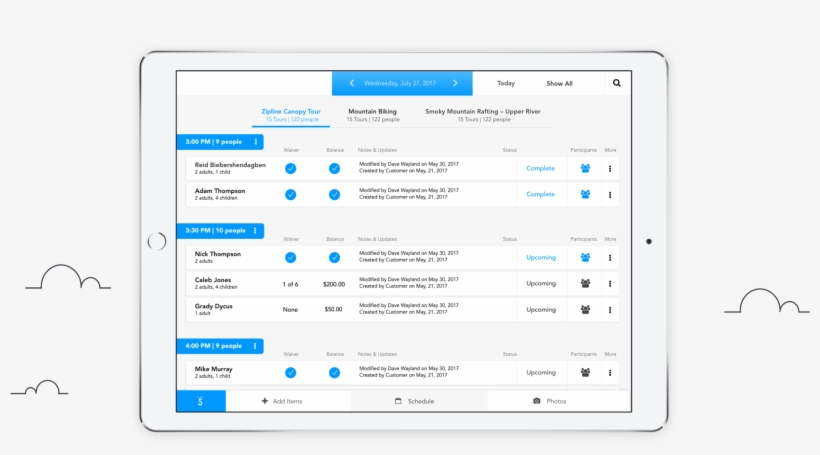This screenshot has height=455, width=820.
Task: Switch to Smoky Mountain Rafting – Upper River tab
Action: click(x=483, y=115)
